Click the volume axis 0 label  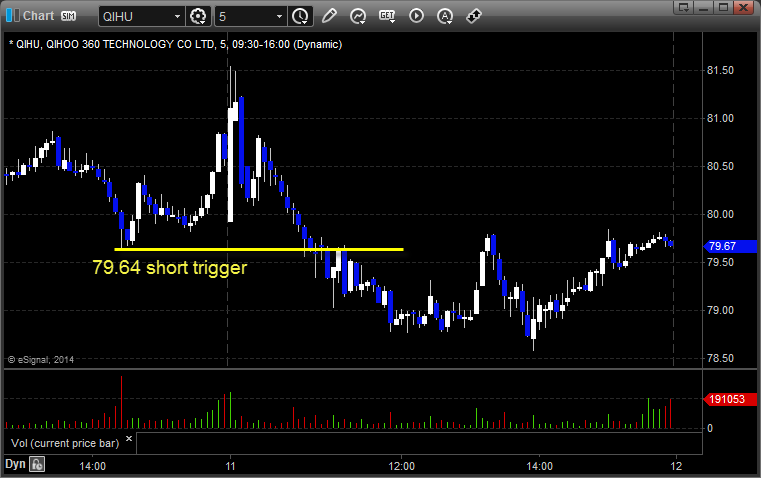(710, 429)
